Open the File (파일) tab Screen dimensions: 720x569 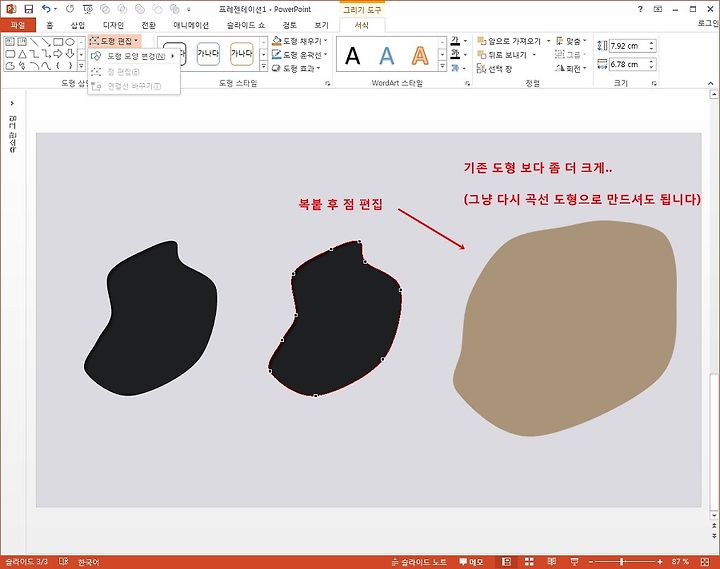click(x=18, y=25)
